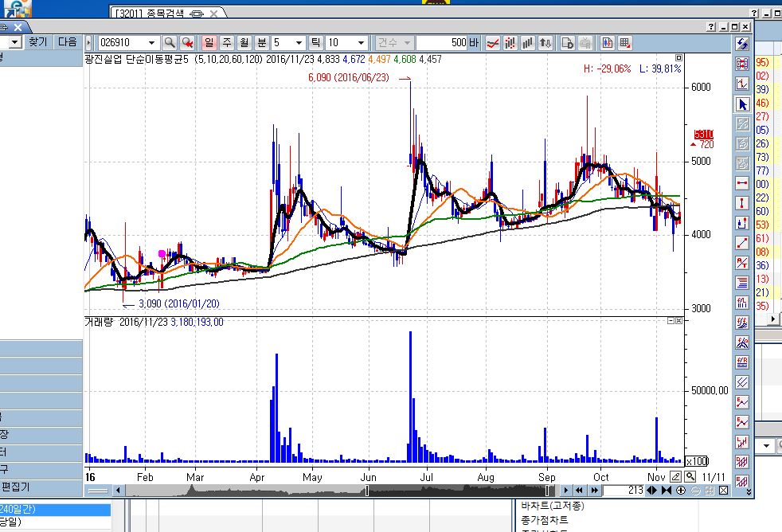Click the refresh arrows icon atop right sidebar

742,43
